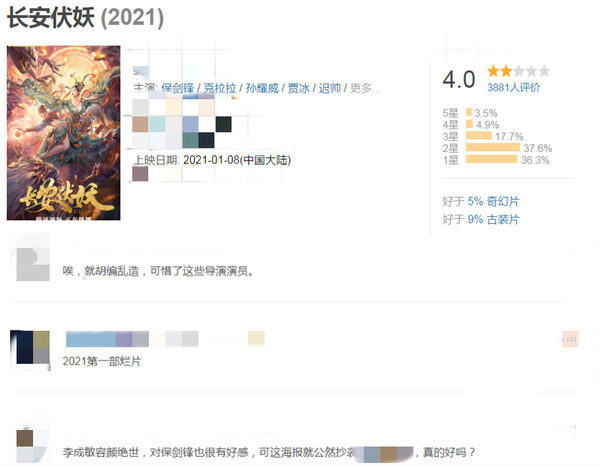Viewport: 600px width, 467px height.
Task: Select the 长安伏妖 (2021) page title
Action: coord(85,18)
